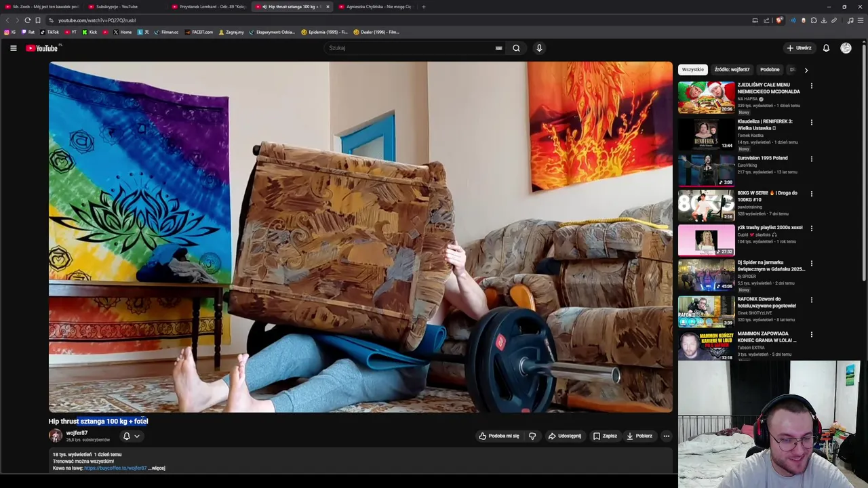868x488 pixels.
Task: Close the Hip thrust sztanga tab
Action: 328,7
